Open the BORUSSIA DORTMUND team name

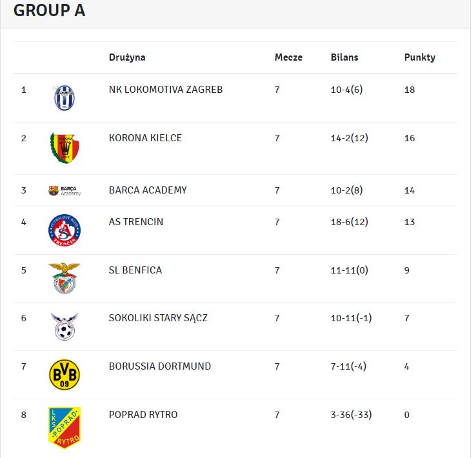point(160,366)
